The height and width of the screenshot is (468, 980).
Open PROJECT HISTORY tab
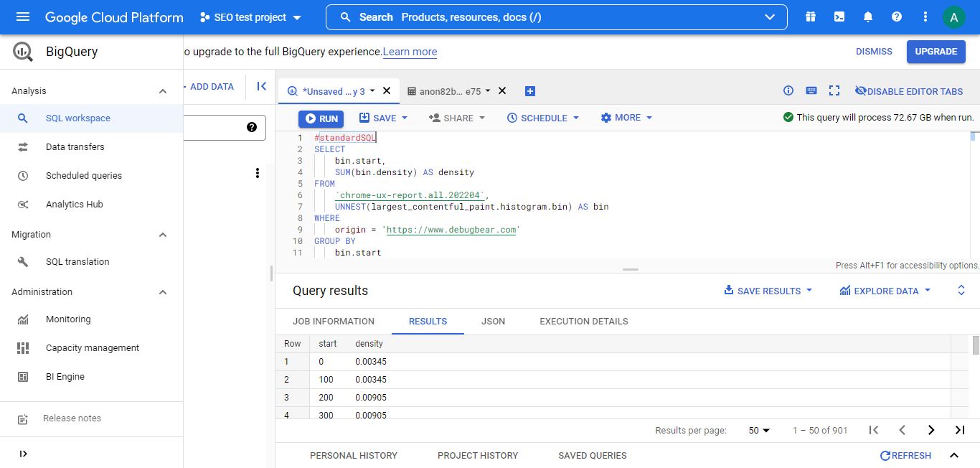tap(478, 455)
